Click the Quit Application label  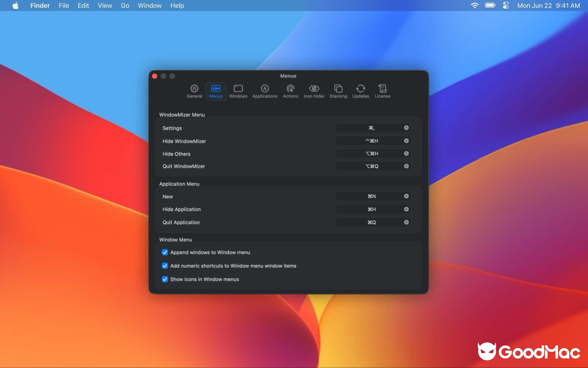pyautogui.click(x=181, y=222)
